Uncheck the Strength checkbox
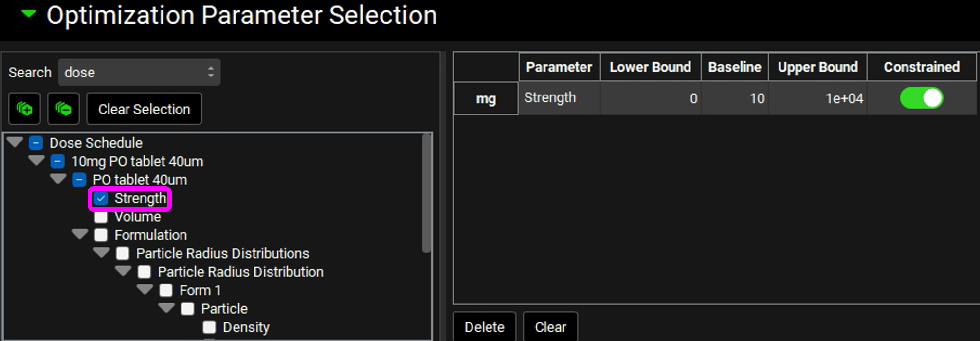 pos(101,198)
